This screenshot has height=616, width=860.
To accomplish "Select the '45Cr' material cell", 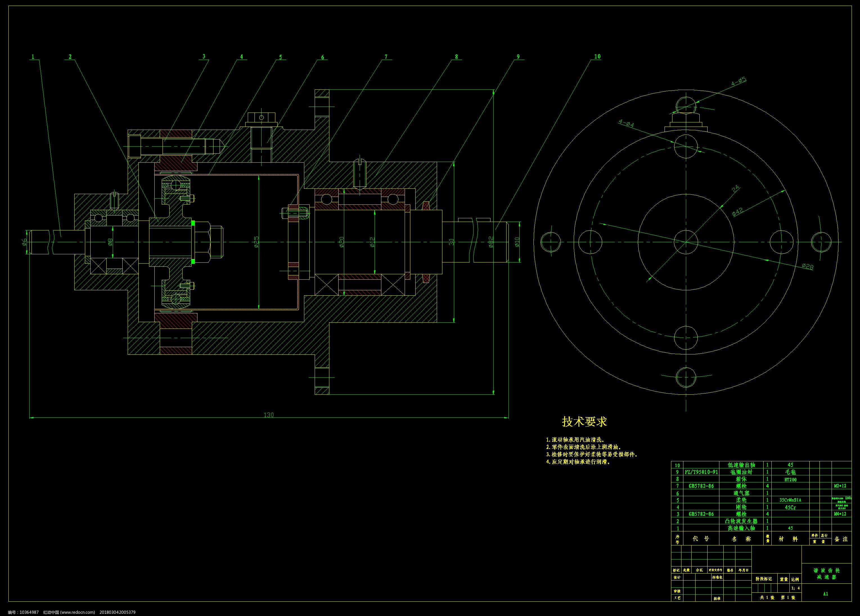I will point(790,507).
